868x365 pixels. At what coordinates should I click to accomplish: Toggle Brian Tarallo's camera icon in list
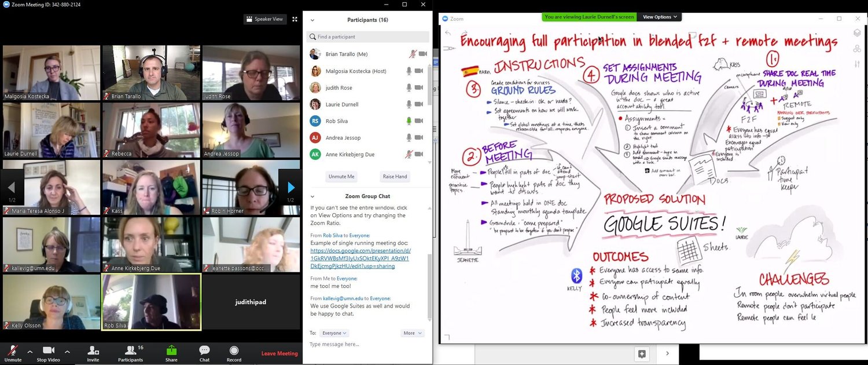coord(423,54)
